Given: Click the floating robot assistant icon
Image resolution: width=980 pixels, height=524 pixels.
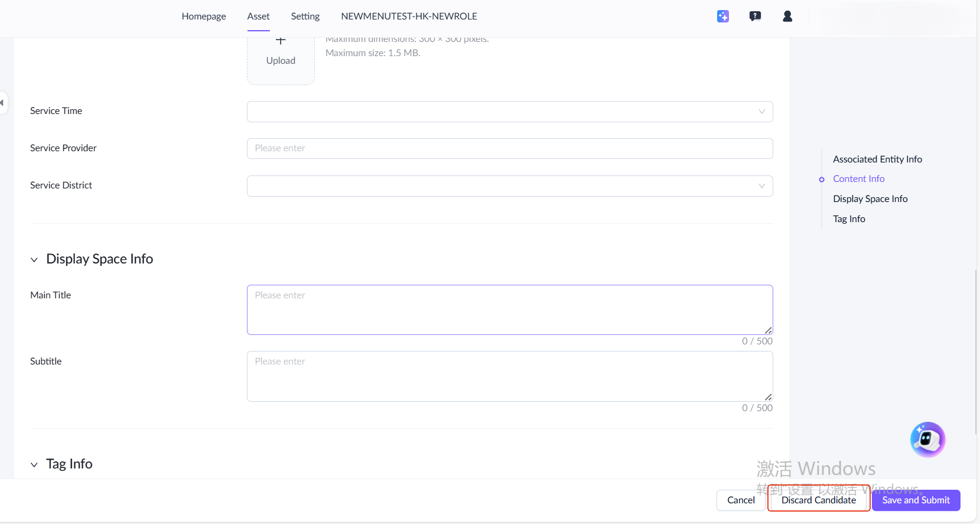Looking at the screenshot, I should point(927,440).
